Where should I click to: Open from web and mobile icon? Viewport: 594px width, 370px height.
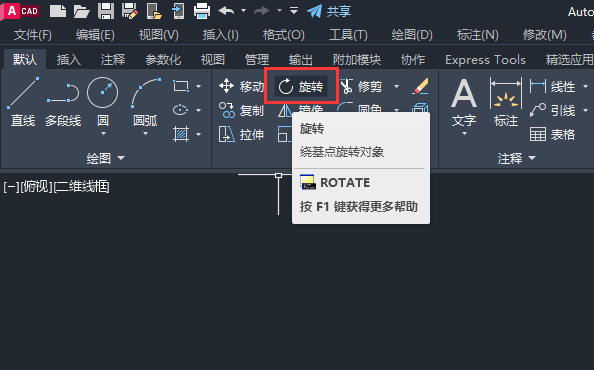tap(154, 11)
